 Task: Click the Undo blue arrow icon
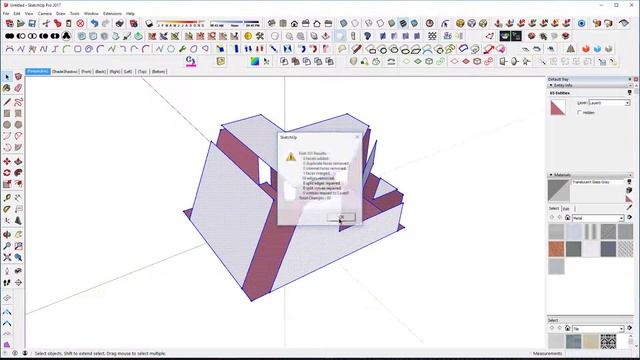pyautogui.click(x=94, y=23)
